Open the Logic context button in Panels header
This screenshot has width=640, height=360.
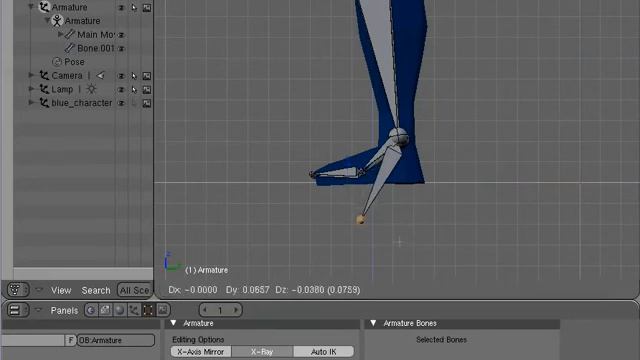pos(91,310)
